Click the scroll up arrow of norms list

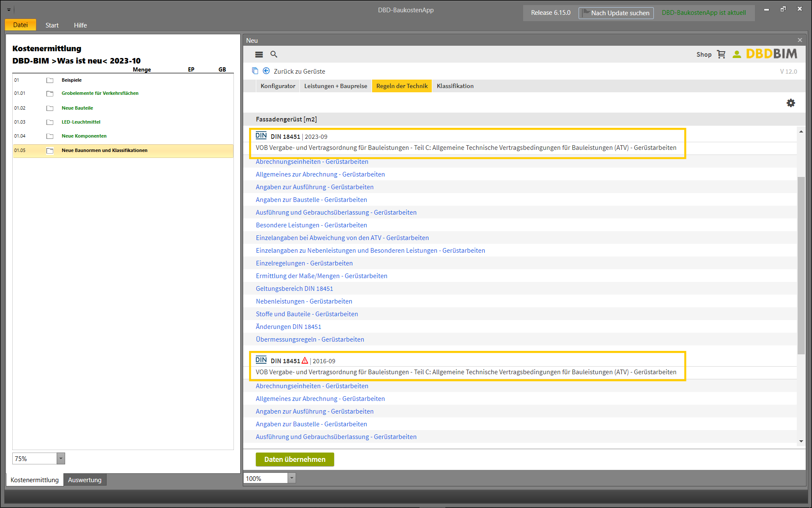point(801,132)
